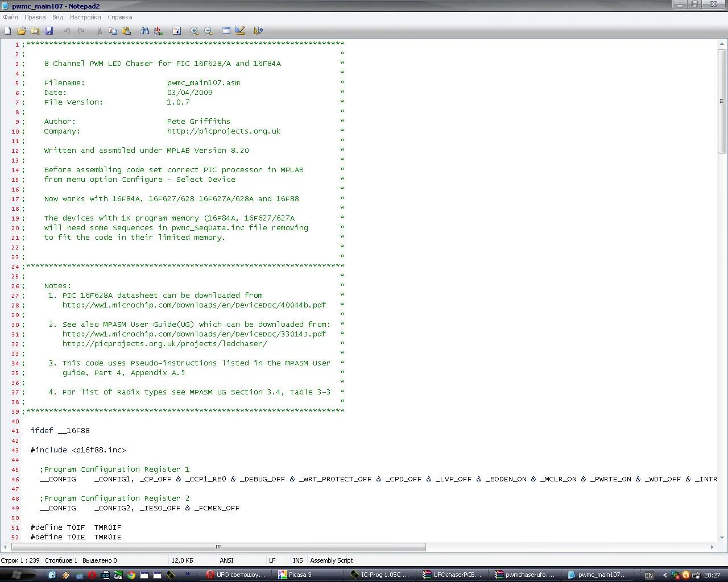Copy selection using the toolbar icon

pos(113,31)
